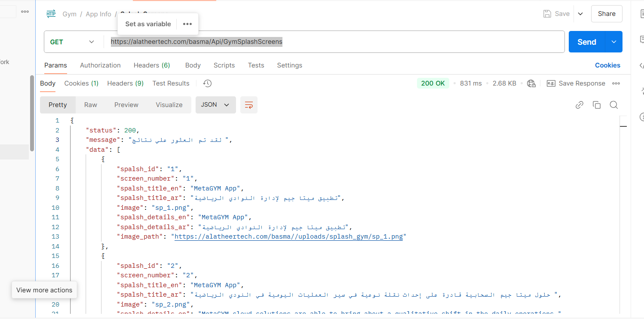Click the three dots beside Set as variable
This screenshot has height=319, width=644.
tap(187, 24)
